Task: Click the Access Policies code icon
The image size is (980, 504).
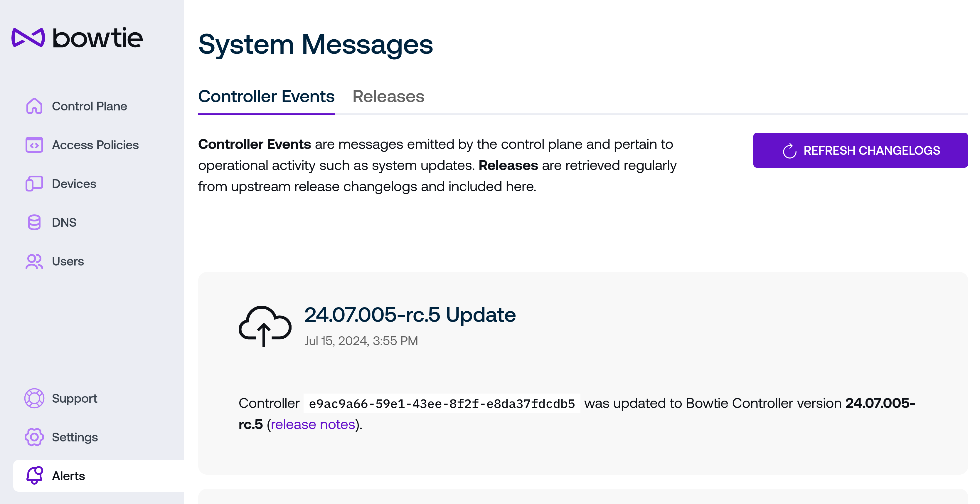Action: pos(34,145)
